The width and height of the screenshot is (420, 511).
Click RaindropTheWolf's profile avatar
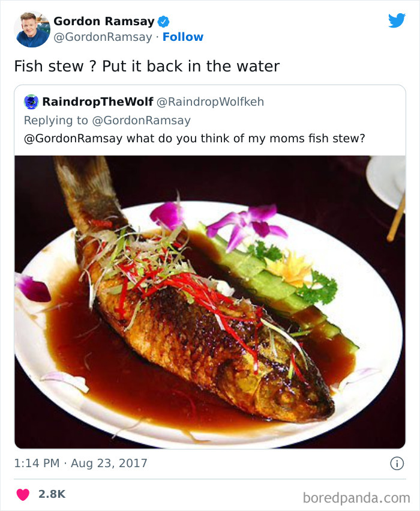tap(32, 103)
